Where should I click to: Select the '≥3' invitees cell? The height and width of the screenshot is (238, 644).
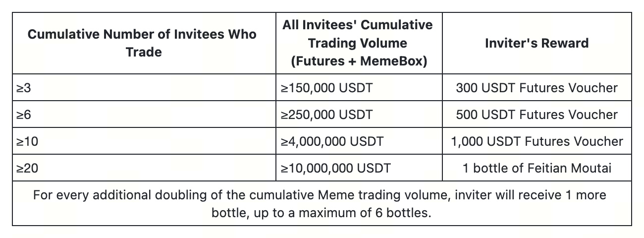pos(24,88)
